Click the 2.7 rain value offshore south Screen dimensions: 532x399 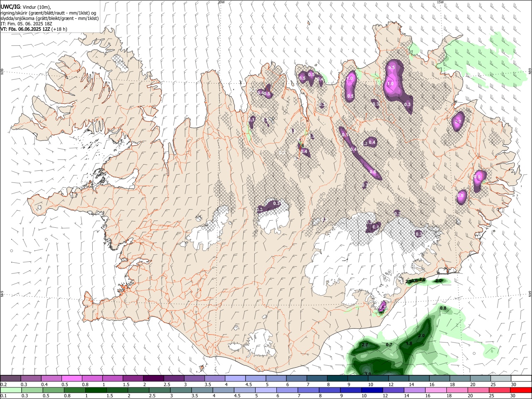(x=365, y=345)
